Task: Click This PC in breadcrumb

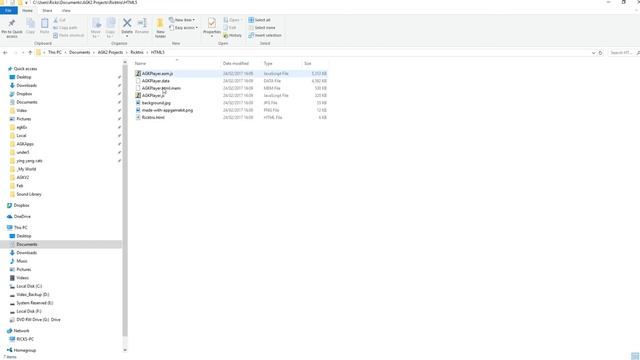Action: click(55, 53)
